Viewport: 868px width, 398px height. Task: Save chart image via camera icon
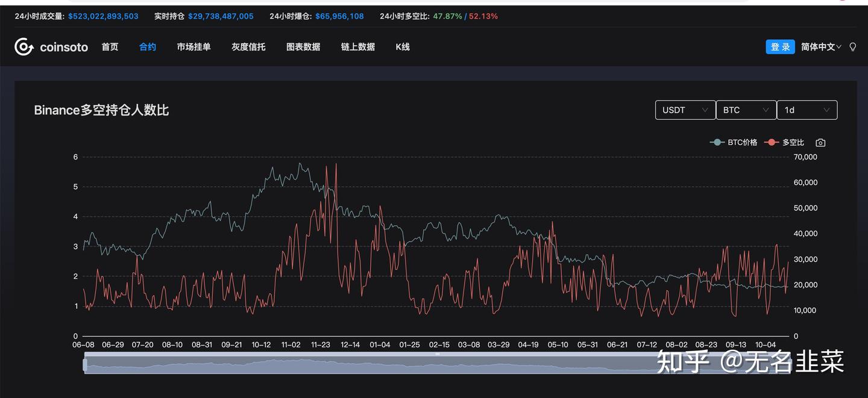coord(820,143)
